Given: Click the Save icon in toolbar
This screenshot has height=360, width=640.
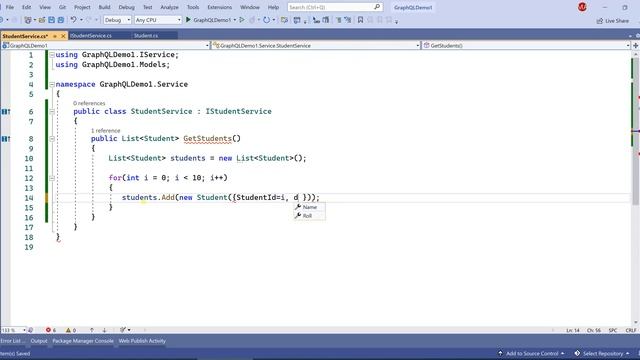Looking at the screenshot, I should [x=51, y=20].
